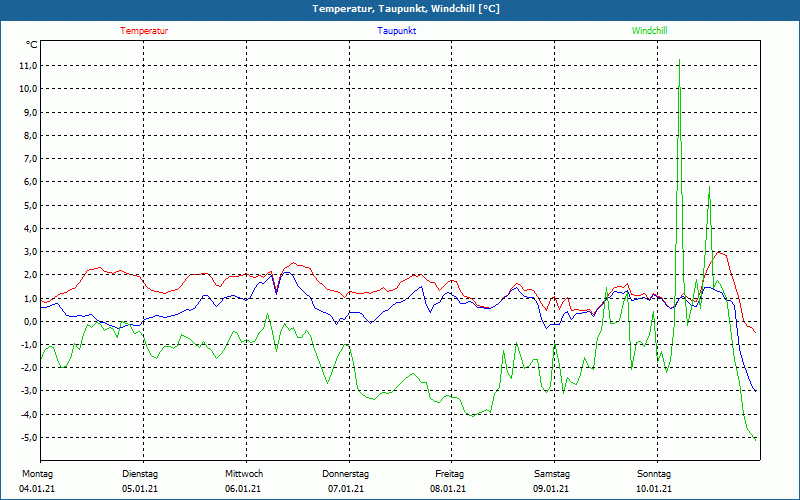Click the 'Freitag' day label
Viewport: 800px width, 500px height.
click(x=449, y=474)
